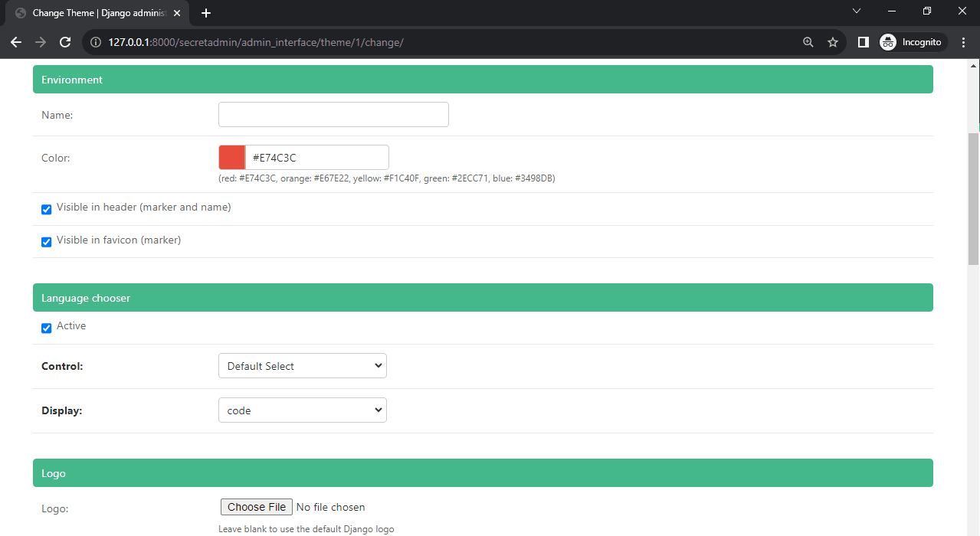Go back to the previous page
This screenshot has height=536, width=980.
point(16,42)
